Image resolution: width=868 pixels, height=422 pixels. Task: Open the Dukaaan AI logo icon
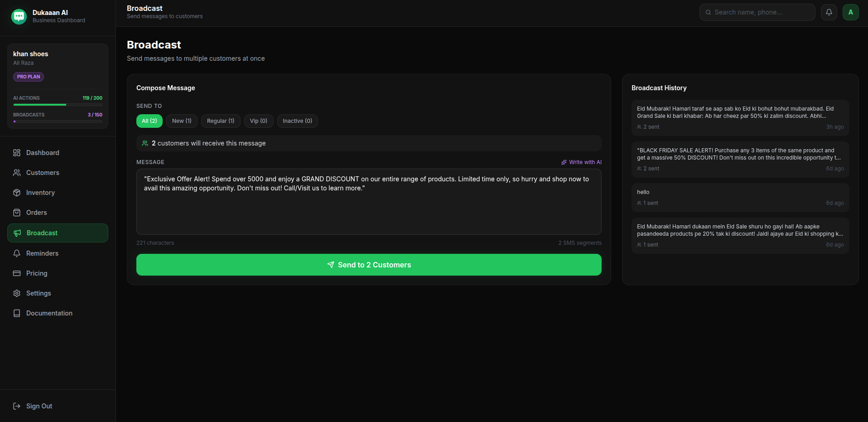point(19,16)
